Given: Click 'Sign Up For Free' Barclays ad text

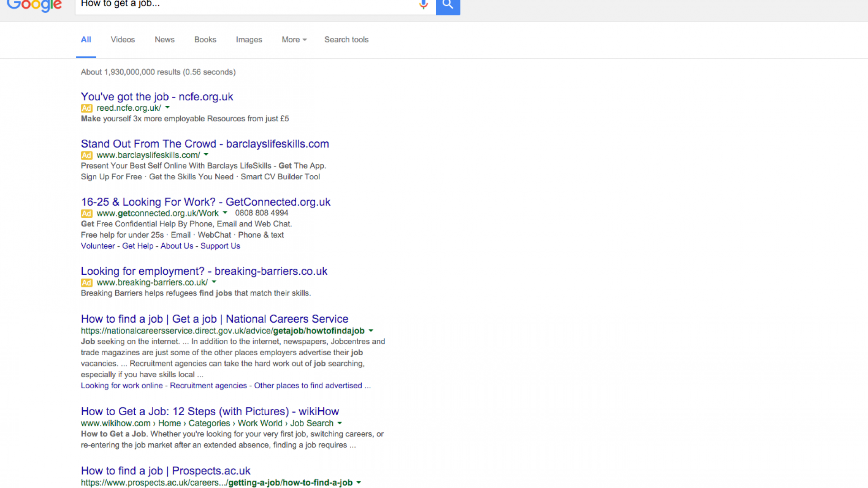Looking at the screenshot, I should [111, 177].
